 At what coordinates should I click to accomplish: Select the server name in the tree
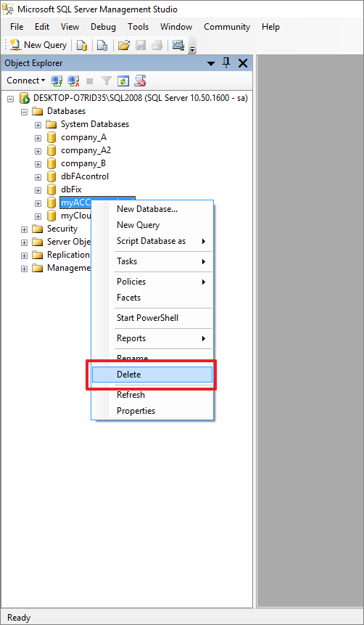point(141,98)
